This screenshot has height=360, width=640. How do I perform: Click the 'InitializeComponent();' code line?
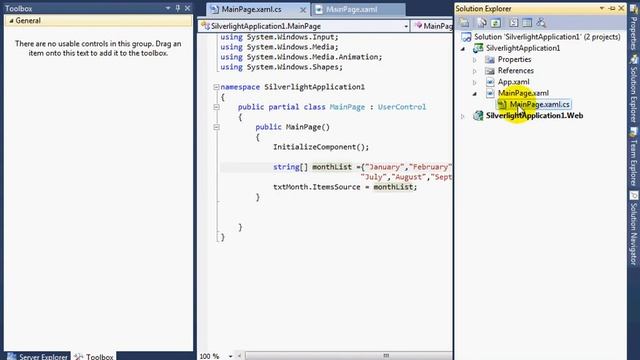pos(321,147)
